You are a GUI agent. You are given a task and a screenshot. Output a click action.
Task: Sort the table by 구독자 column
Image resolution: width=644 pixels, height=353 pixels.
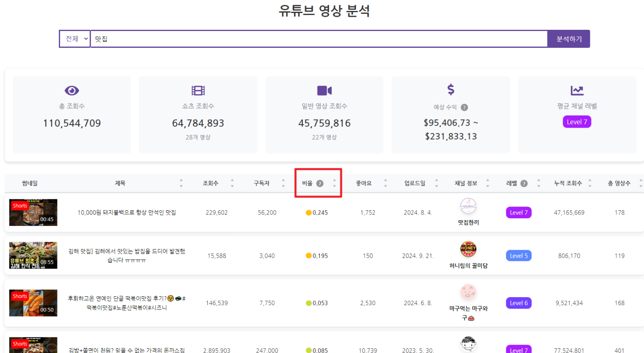click(262, 183)
